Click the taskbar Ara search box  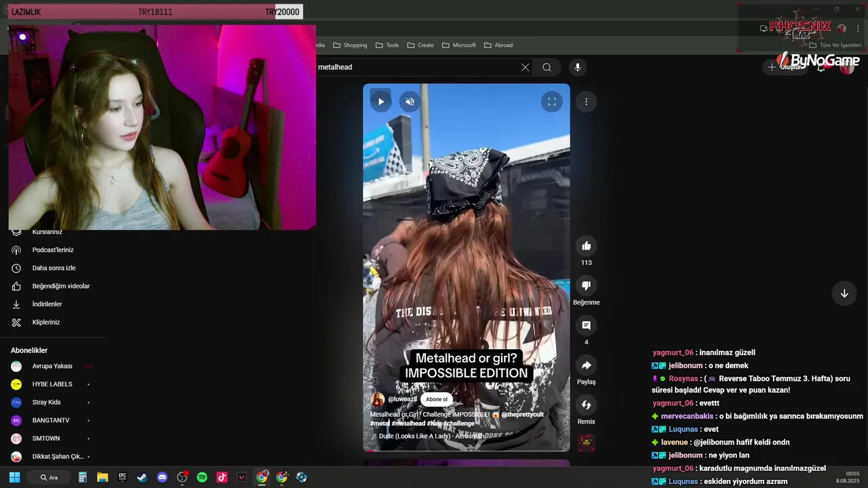pos(49,477)
